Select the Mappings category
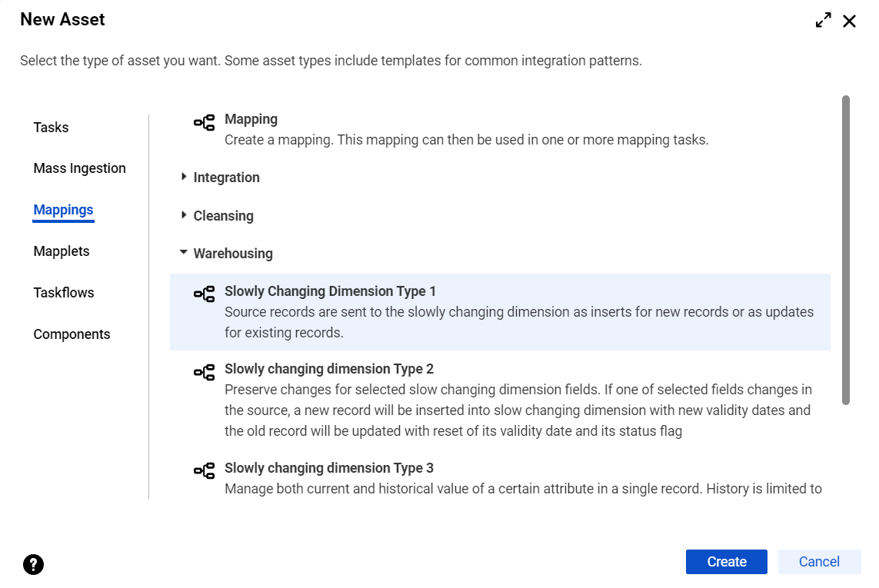Screen dimensions: 879x588 click(x=63, y=210)
